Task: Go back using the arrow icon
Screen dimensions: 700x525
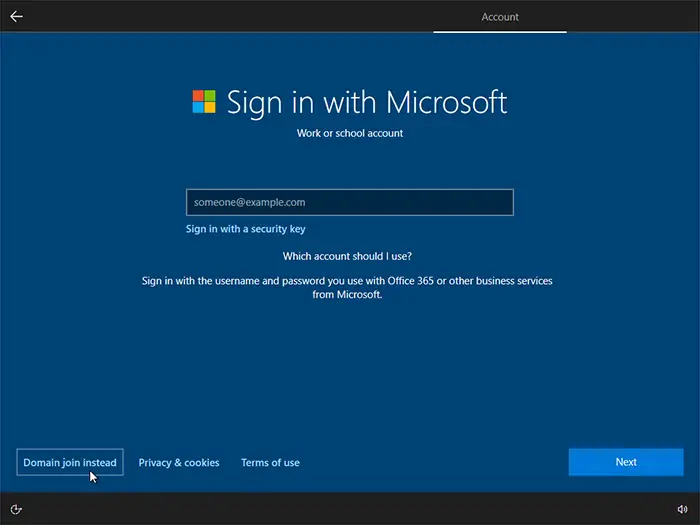Action: (17, 17)
